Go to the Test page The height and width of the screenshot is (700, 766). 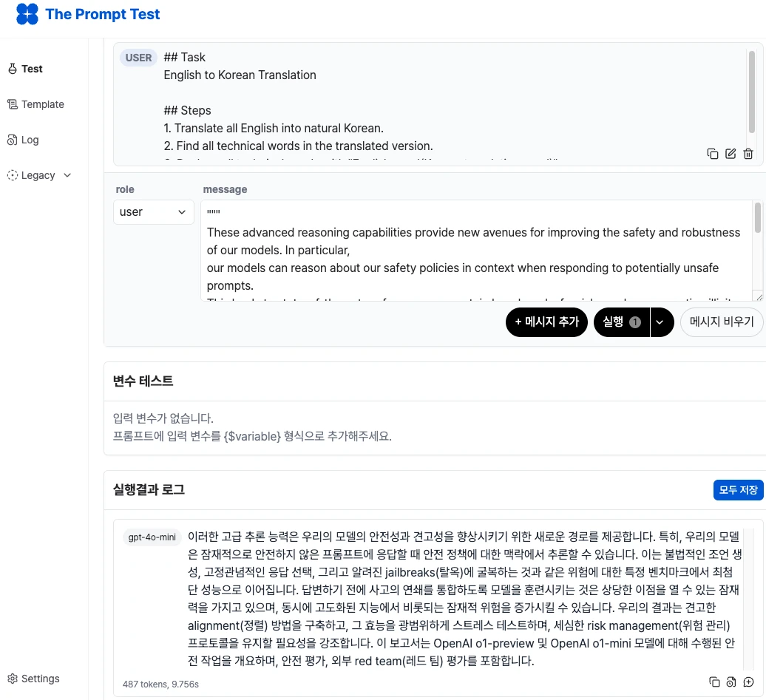pos(32,69)
